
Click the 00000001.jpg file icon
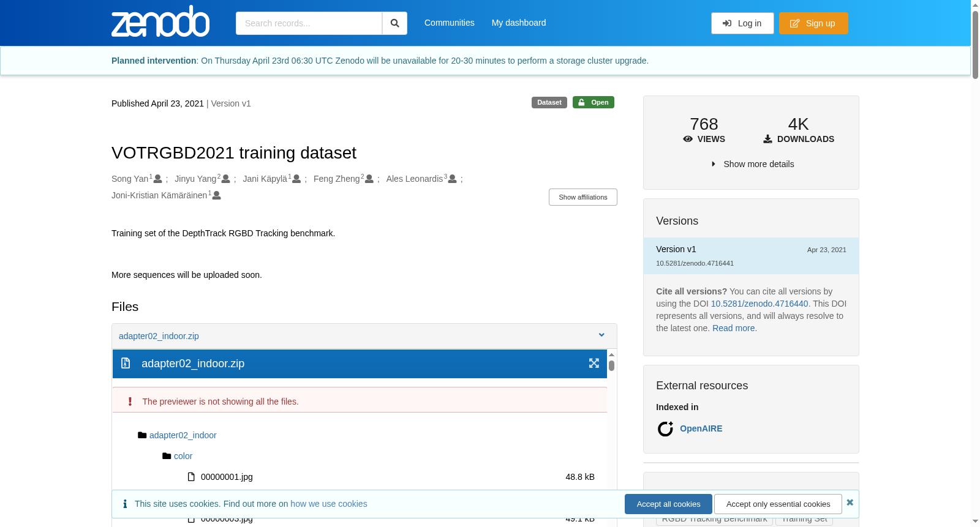[191, 477]
